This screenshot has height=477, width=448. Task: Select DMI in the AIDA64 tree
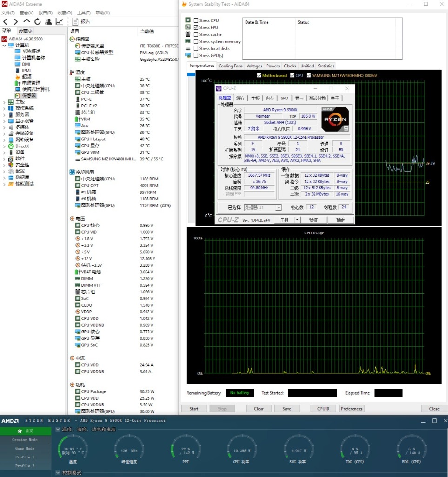[x=26, y=64]
